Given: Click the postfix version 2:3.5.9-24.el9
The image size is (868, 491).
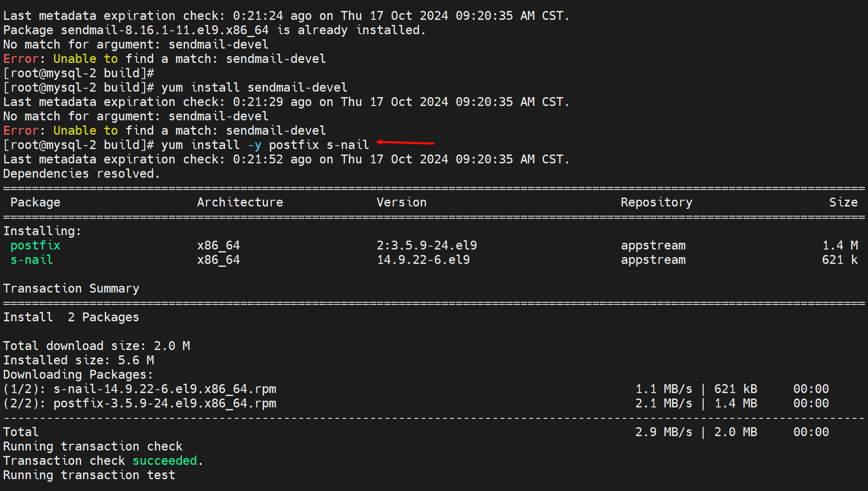Looking at the screenshot, I should click(427, 245).
